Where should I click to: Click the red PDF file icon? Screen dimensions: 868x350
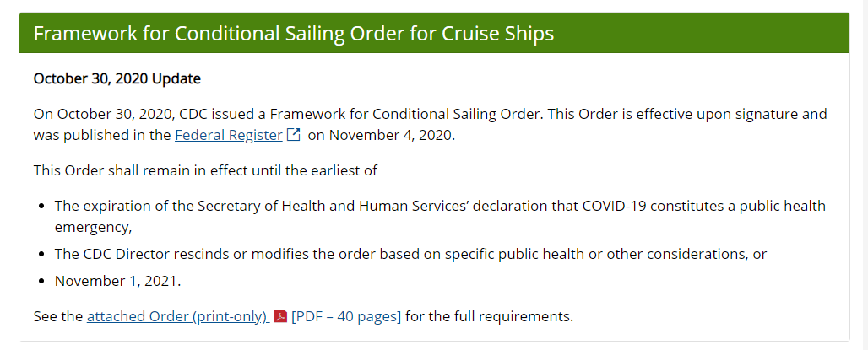pos(280,317)
